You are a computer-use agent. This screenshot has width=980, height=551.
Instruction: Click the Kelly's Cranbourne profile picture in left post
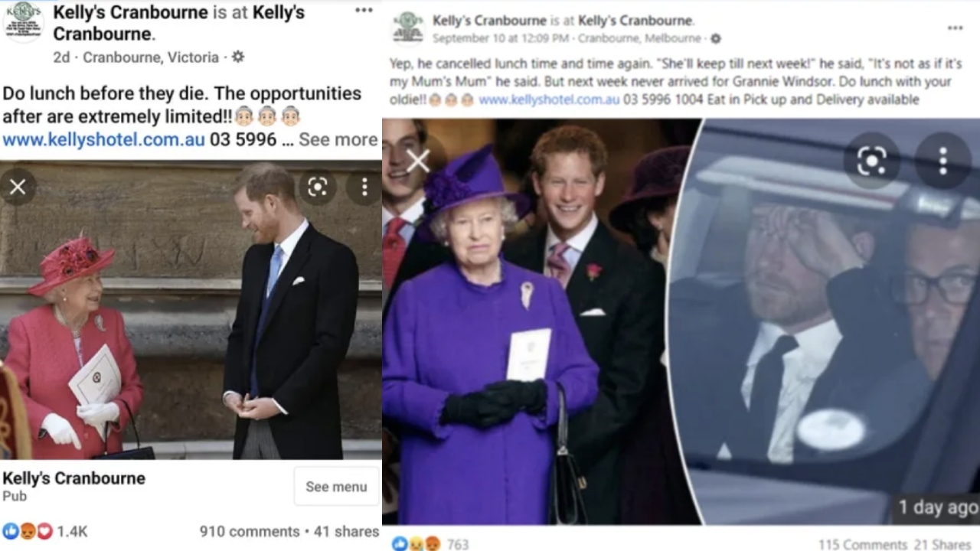23,21
